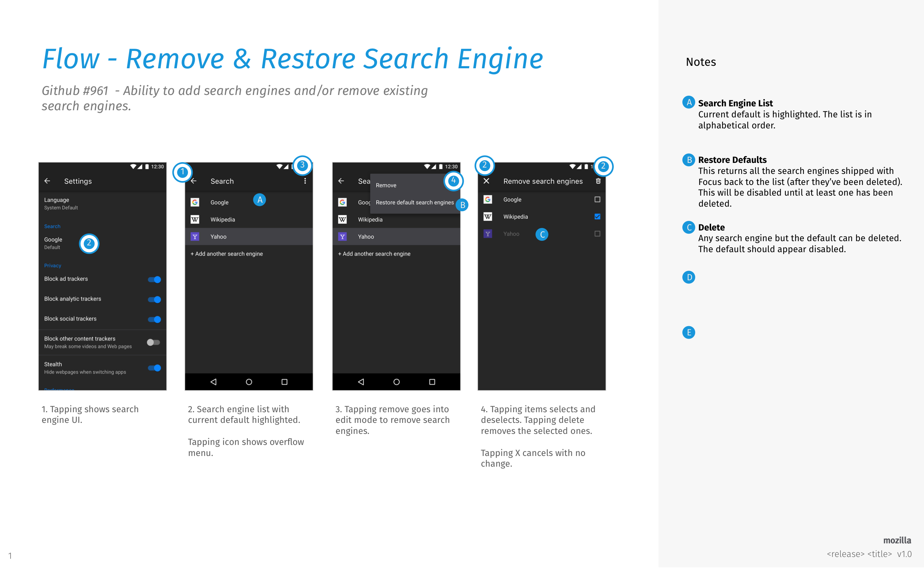Tap Search section header in Settings

point(52,226)
